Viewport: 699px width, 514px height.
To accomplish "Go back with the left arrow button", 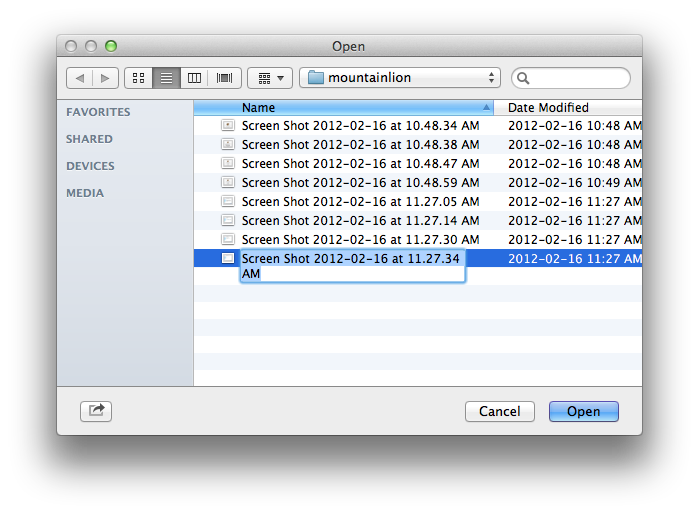I will tap(79, 78).
